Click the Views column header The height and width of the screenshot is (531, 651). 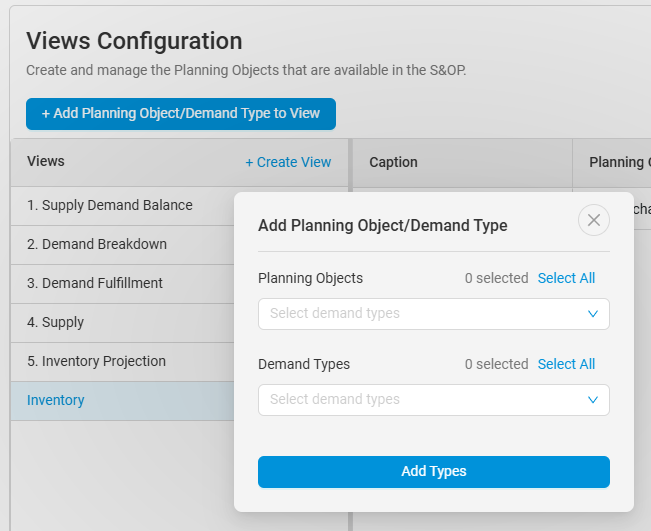46,161
